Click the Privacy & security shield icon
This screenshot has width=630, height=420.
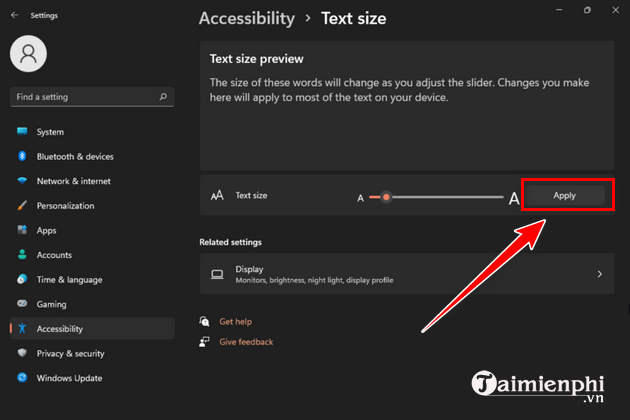coord(21,353)
